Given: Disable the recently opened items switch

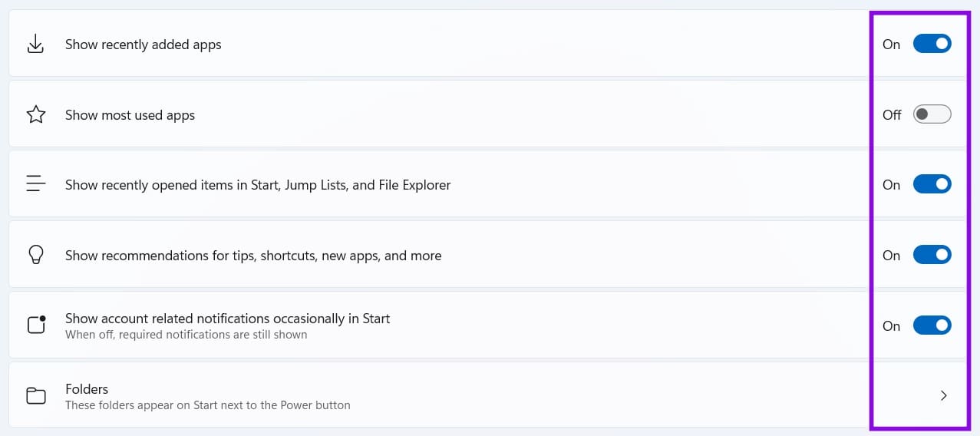Looking at the screenshot, I should [932, 184].
